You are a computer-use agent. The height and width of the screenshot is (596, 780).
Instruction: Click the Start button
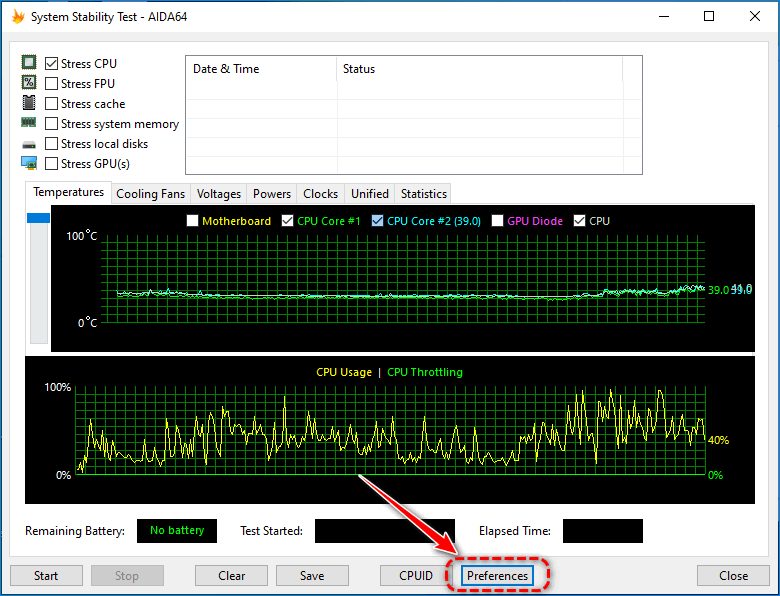click(x=46, y=576)
